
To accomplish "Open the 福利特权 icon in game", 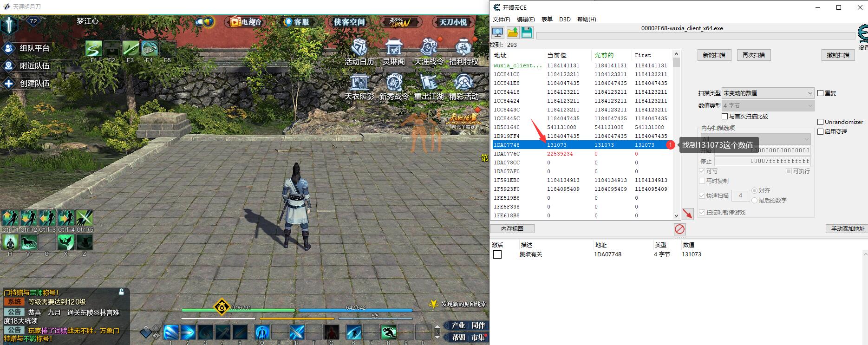I will click(x=463, y=52).
